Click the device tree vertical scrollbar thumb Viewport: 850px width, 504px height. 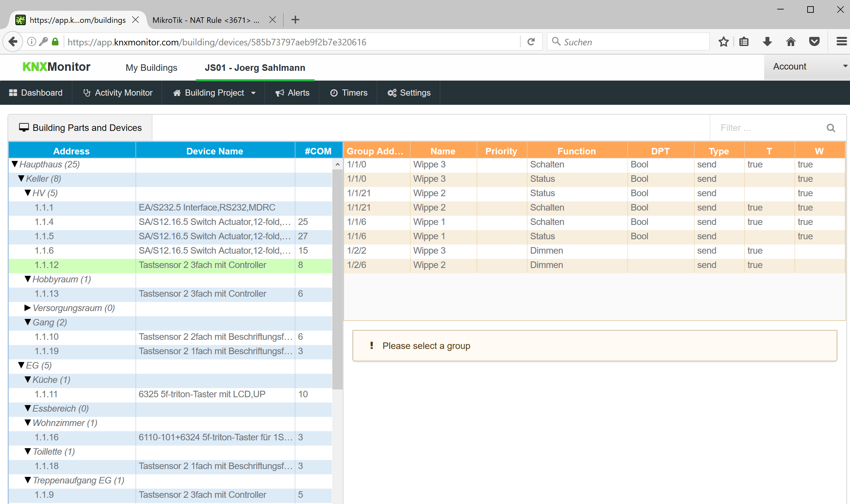tap(337, 279)
